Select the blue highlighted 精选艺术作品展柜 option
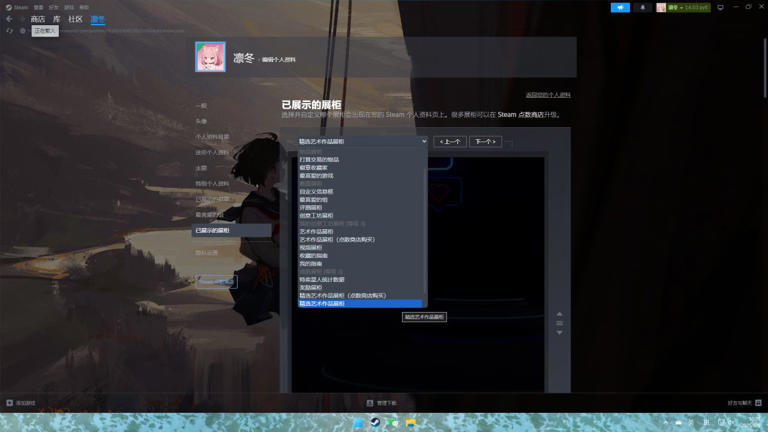 tap(360, 304)
